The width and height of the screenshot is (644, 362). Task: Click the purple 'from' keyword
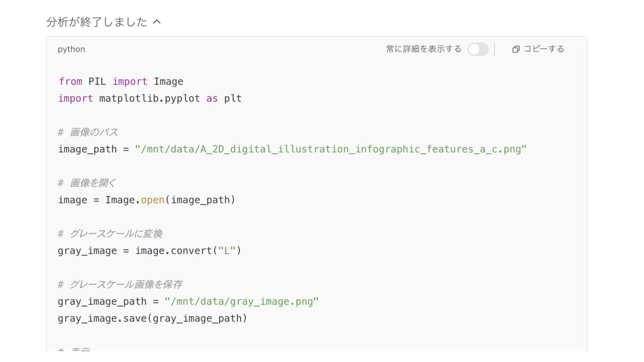(x=70, y=81)
